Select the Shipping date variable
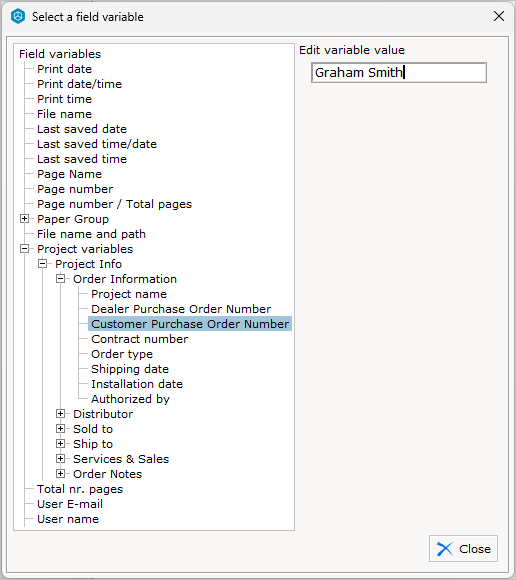 point(130,369)
